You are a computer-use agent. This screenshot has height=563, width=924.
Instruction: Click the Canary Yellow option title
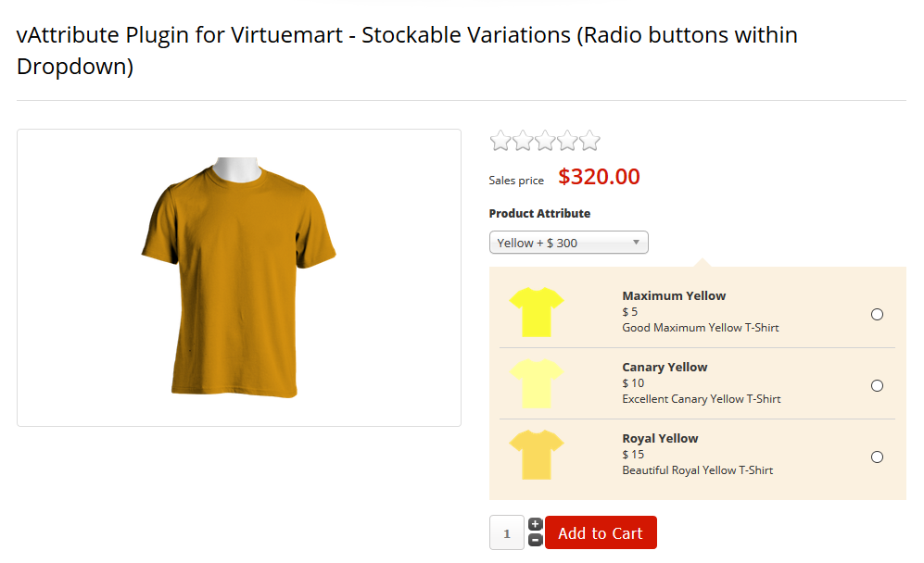[x=665, y=368]
